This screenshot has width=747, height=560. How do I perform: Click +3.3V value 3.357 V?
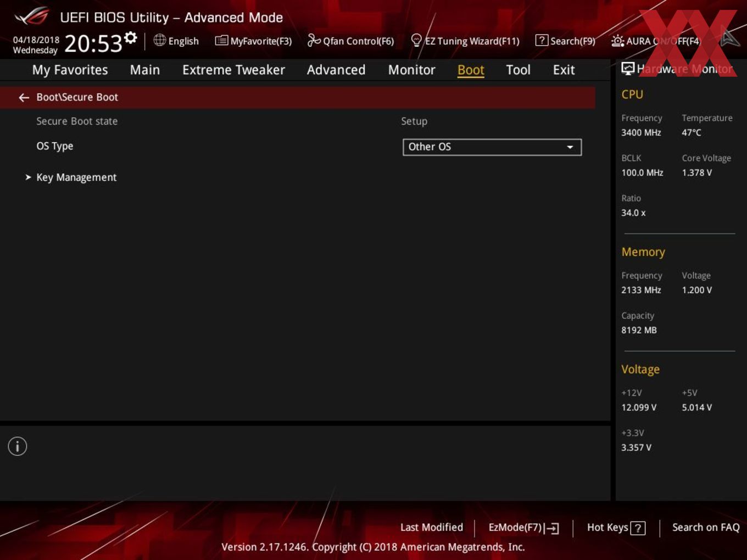(x=636, y=447)
